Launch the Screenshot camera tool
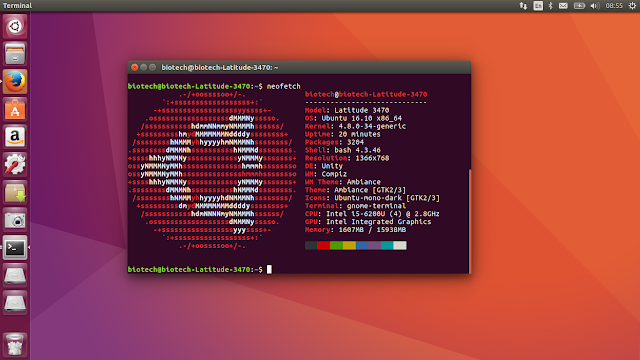This screenshot has width=640, height=360. point(15,220)
